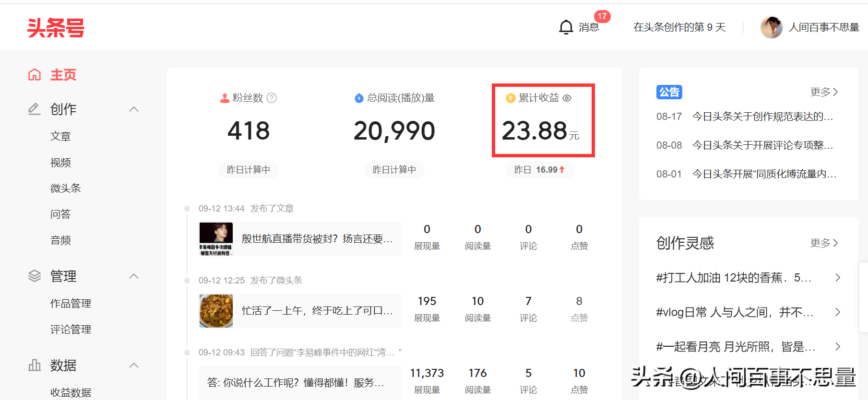Image resolution: width=868 pixels, height=400 pixels.
Task: Collapse the 创作 menu section
Action: pyautogui.click(x=134, y=109)
